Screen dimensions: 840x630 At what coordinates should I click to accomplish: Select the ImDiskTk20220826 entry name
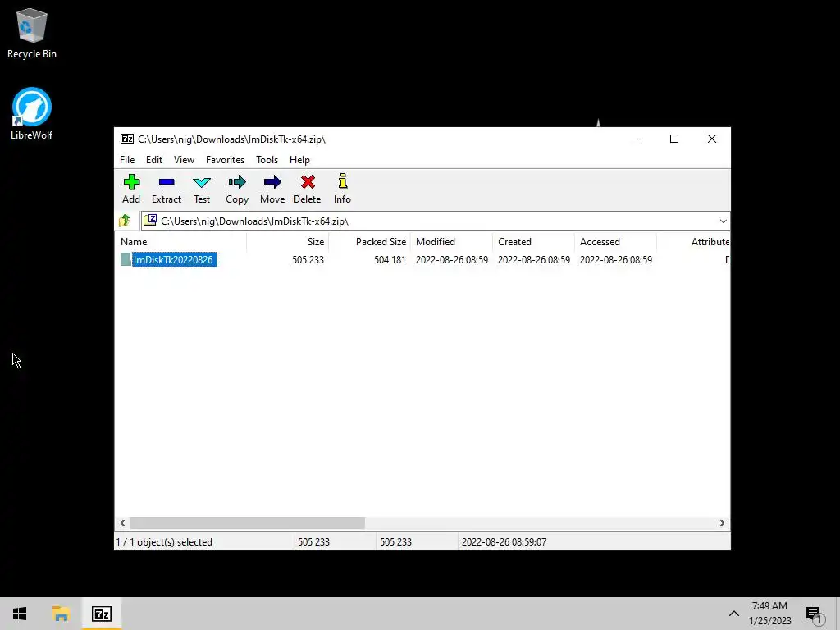173,260
